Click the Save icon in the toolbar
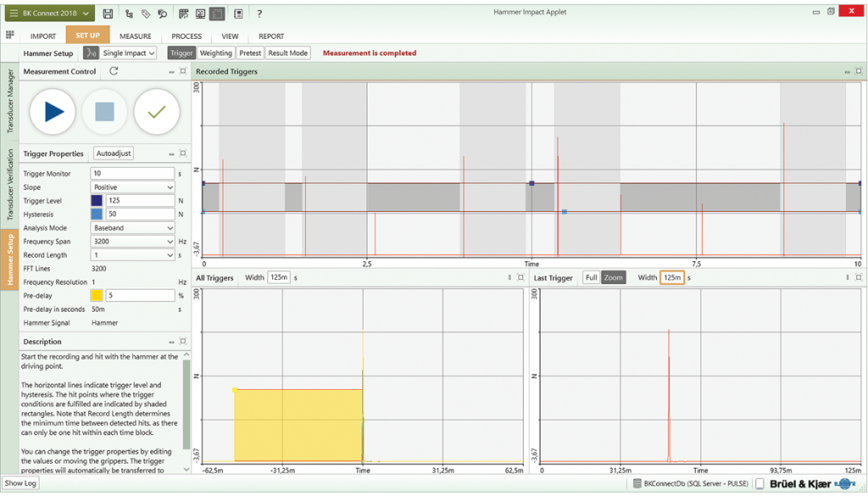The width and height of the screenshot is (868, 496). click(x=108, y=12)
